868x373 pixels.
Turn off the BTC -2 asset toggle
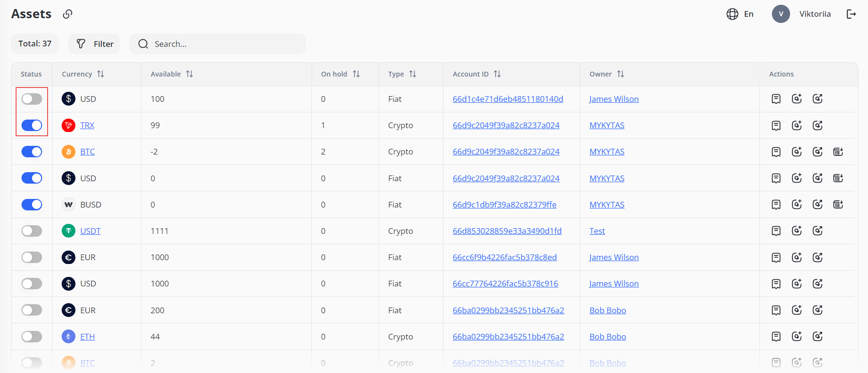[32, 152]
